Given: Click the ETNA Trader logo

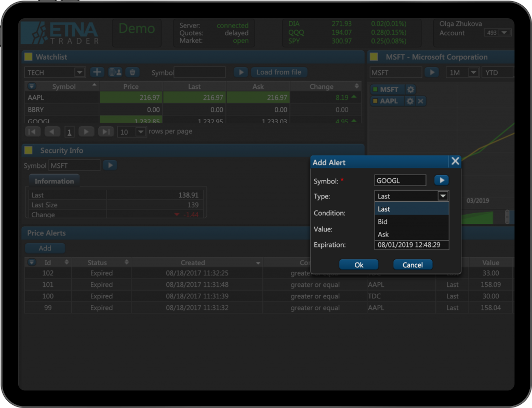Looking at the screenshot, I should pyautogui.click(x=60, y=33).
